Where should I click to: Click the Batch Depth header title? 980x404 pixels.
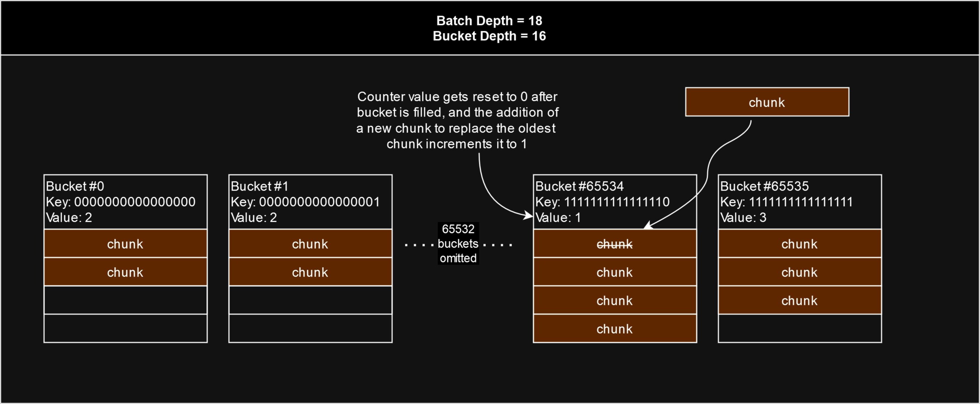click(x=489, y=28)
